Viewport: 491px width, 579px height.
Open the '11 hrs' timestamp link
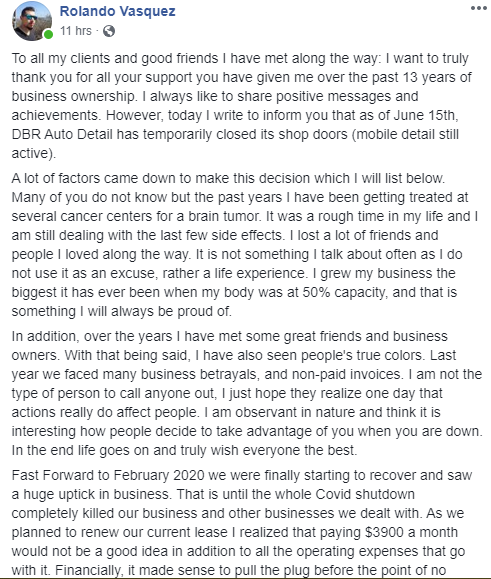click(x=76, y=31)
